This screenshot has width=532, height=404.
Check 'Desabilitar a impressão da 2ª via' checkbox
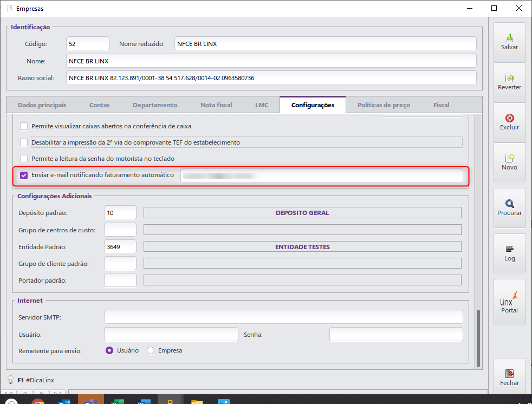pyautogui.click(x=24, y=142)
